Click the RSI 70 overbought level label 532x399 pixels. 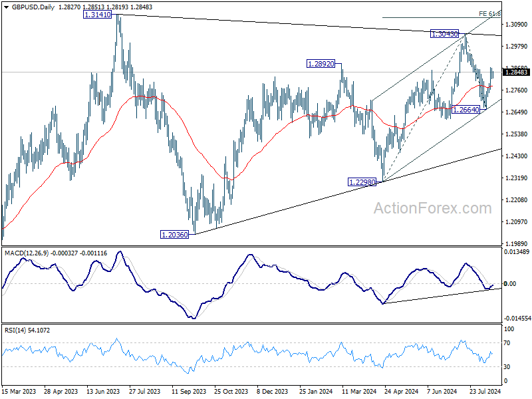click(x=507, y=343)
